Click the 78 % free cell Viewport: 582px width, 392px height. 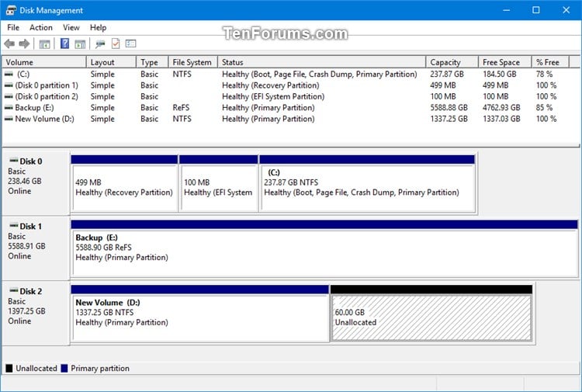[x=544, y=75]
